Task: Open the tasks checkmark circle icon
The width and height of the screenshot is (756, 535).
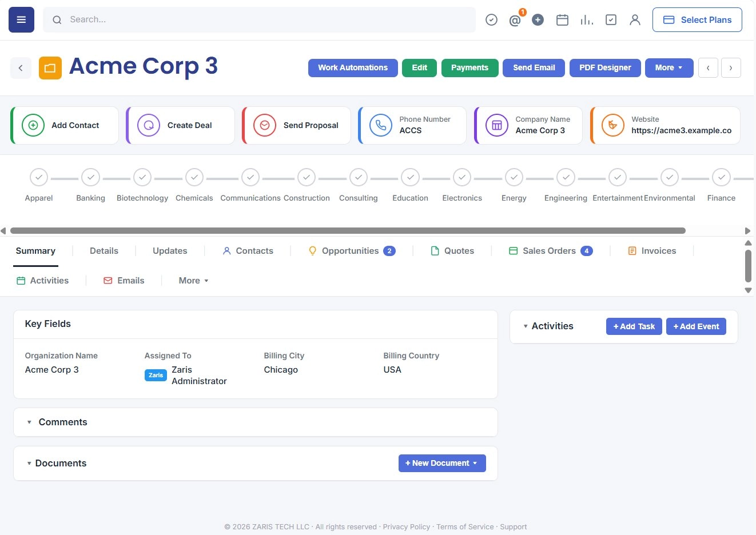Action: (491, 20)
